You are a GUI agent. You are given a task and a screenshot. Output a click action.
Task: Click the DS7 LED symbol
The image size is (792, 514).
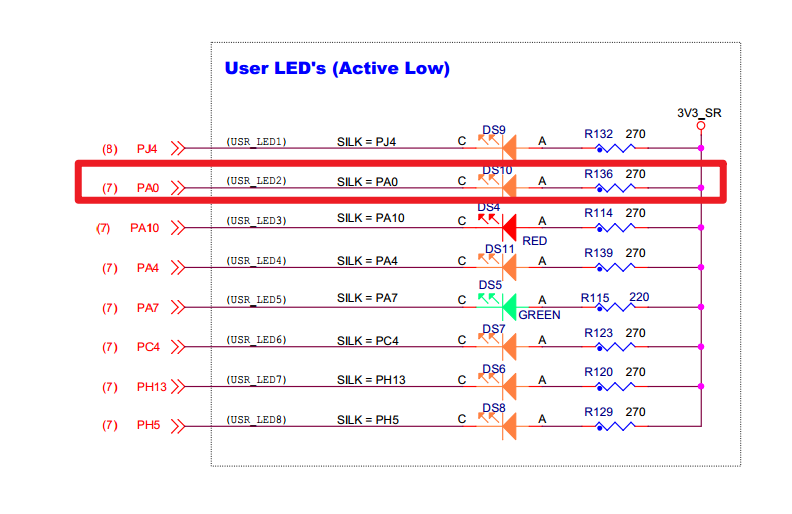click(x=503, y=345)
